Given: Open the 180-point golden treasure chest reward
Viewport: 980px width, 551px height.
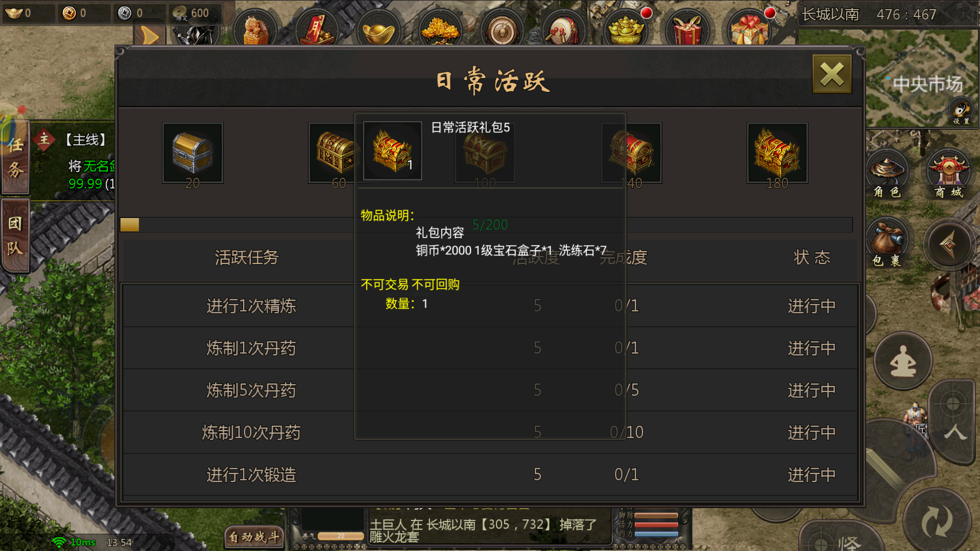Looking at the screenshot, I should [777, 153].
